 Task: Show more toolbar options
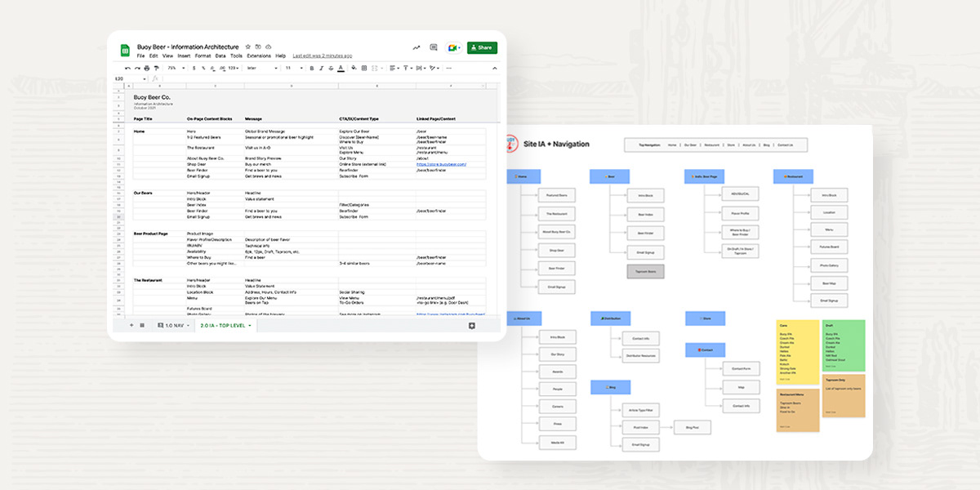[448, 68]
